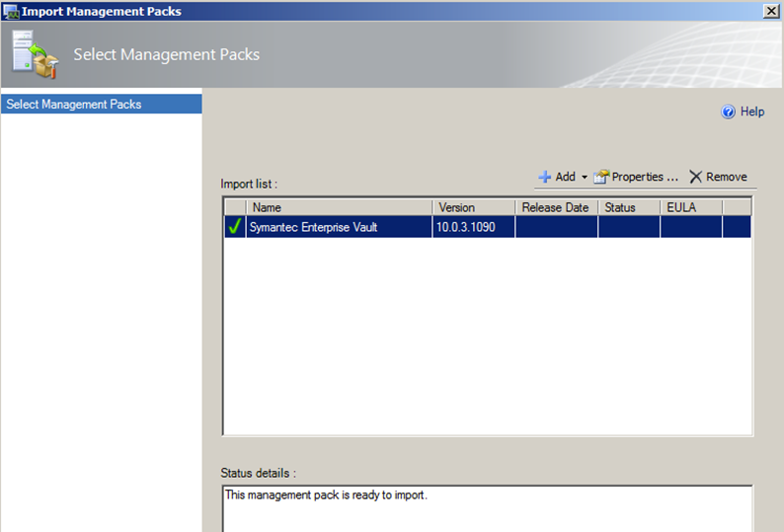Remove the selected management pack
Image resolution: width=784 pixels, height=532 pixels.
coord(718,177)
